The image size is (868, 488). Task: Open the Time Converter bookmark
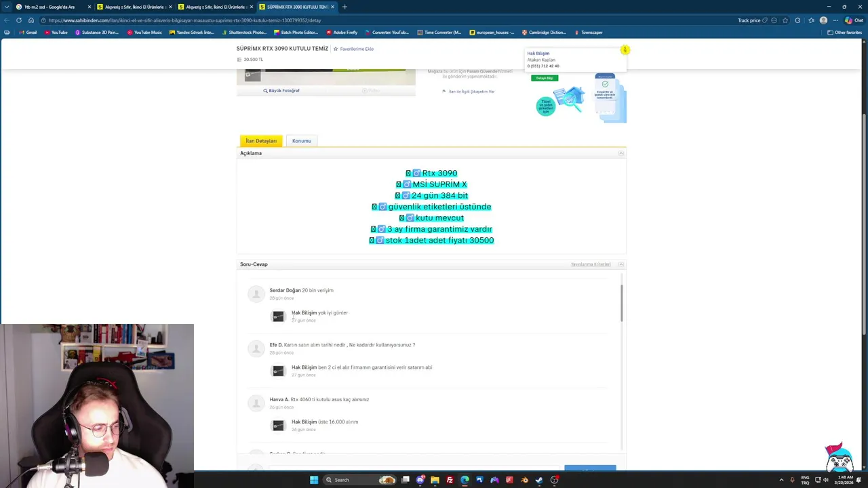439,33
